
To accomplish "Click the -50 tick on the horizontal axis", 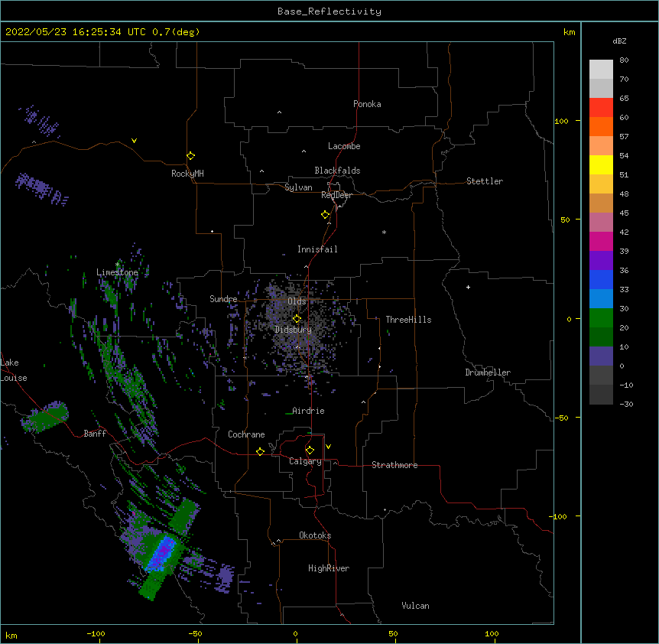I will click(195, 633).
